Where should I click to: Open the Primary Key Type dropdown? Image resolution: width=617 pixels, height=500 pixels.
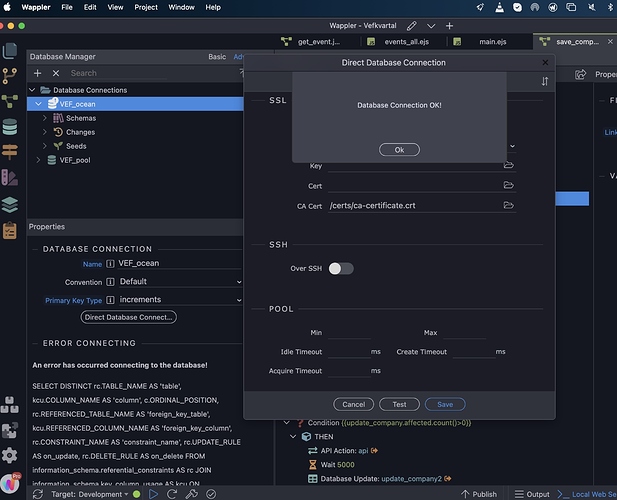(180, 300)
